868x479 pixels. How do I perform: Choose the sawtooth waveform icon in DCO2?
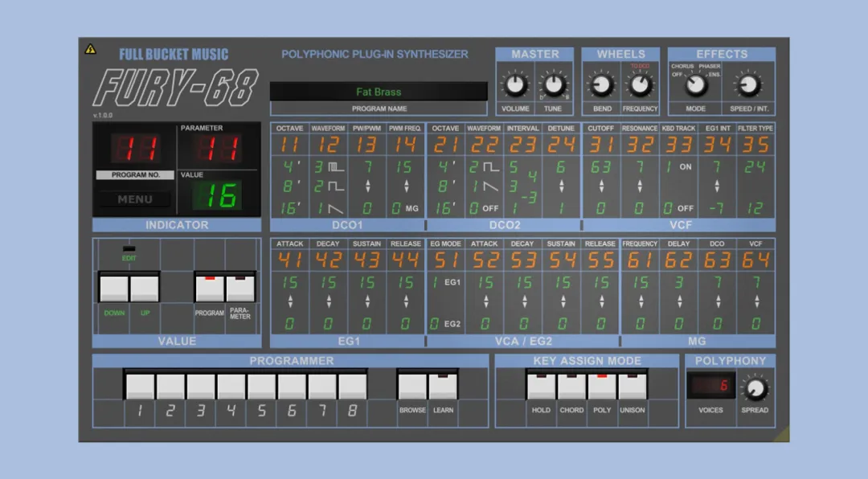[x=490, y=187]
